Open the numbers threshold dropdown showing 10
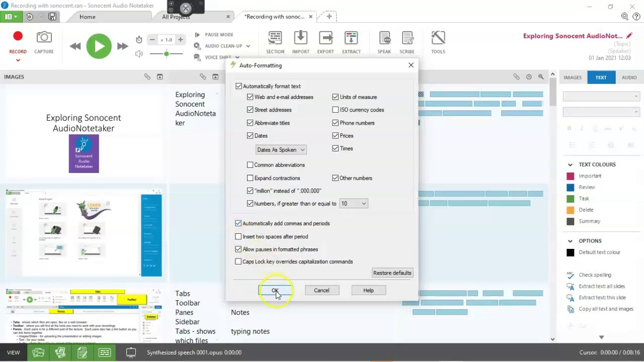644x362 pixels. pos(354,204)
